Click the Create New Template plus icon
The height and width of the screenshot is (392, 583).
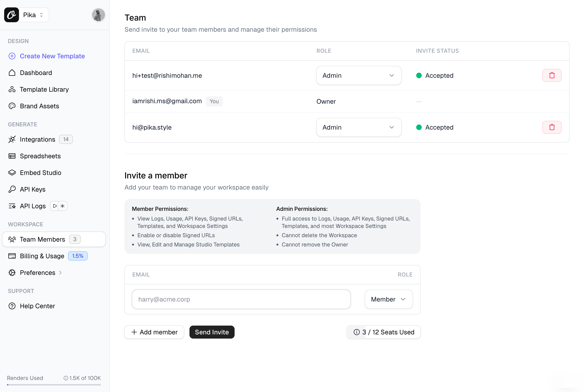point(12,56)
